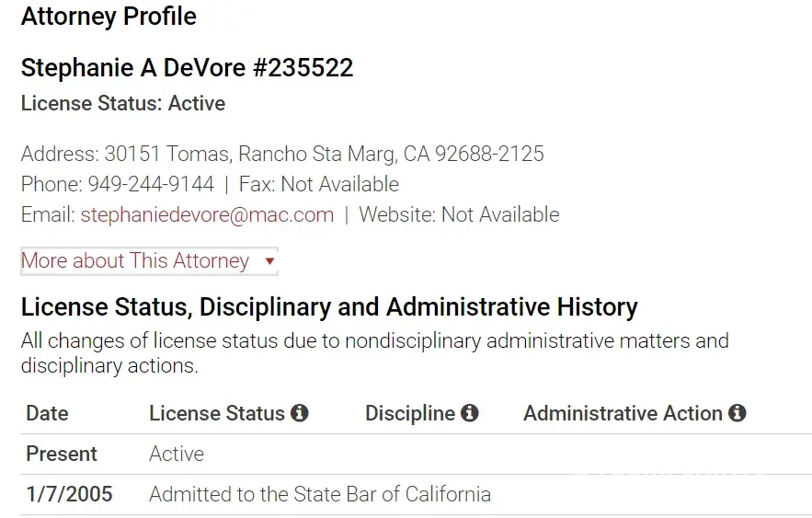The image size is (812, 518).
Task: Select the 1/7/2005 date cell
Action: [x=69, y=495]
